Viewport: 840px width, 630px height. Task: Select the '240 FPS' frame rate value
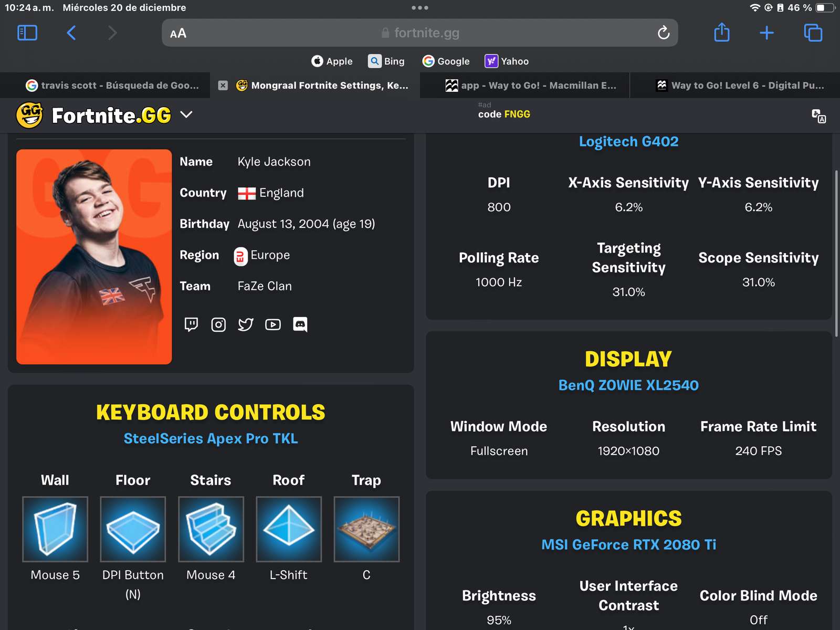[x=758, y=451]
